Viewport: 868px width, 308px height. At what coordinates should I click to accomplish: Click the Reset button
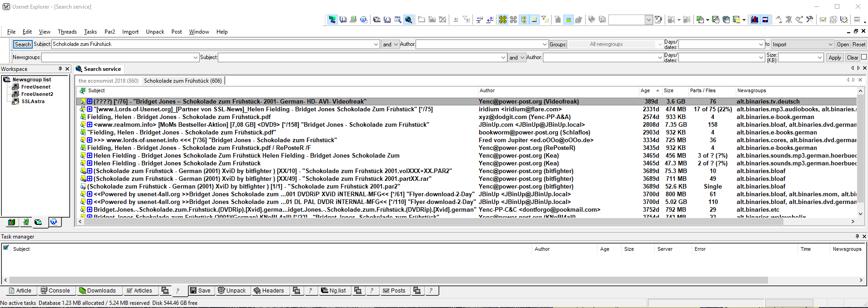[858, 45]
